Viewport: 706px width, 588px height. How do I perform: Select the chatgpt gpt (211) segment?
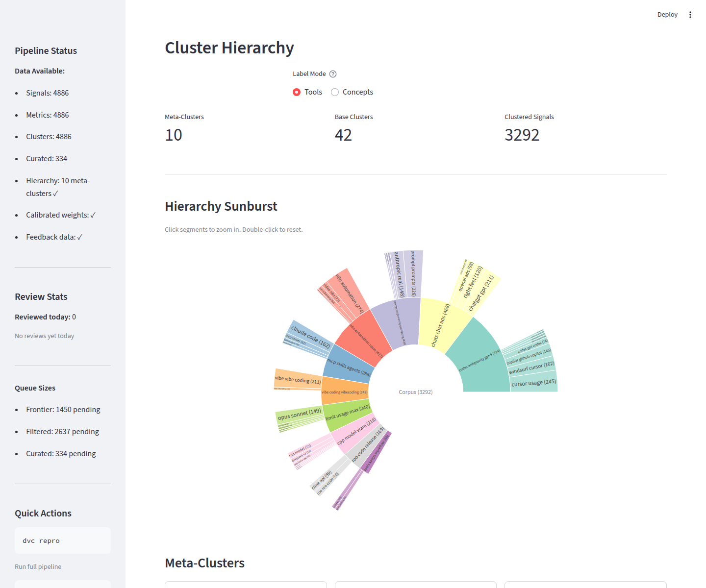pos(481,293)
